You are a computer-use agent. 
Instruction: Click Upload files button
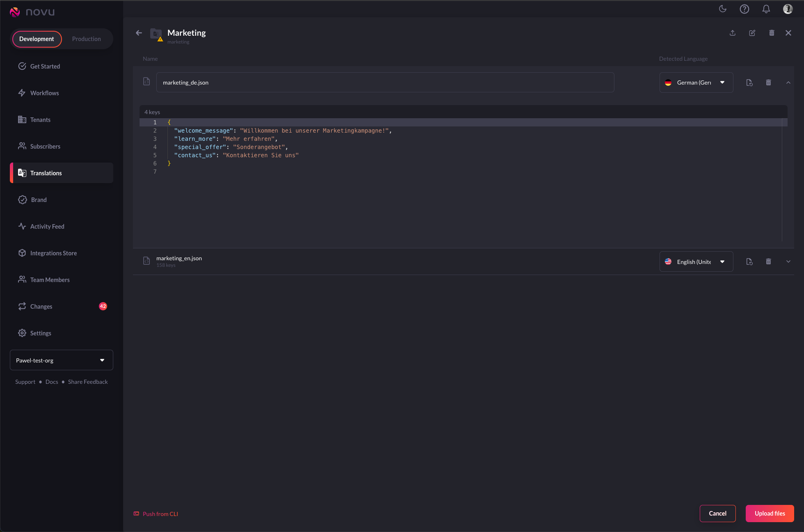[770, 514]
